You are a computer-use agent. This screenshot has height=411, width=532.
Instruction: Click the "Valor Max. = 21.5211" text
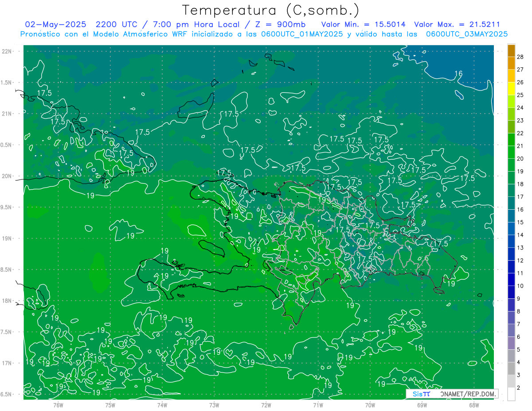tap(457, 24)
